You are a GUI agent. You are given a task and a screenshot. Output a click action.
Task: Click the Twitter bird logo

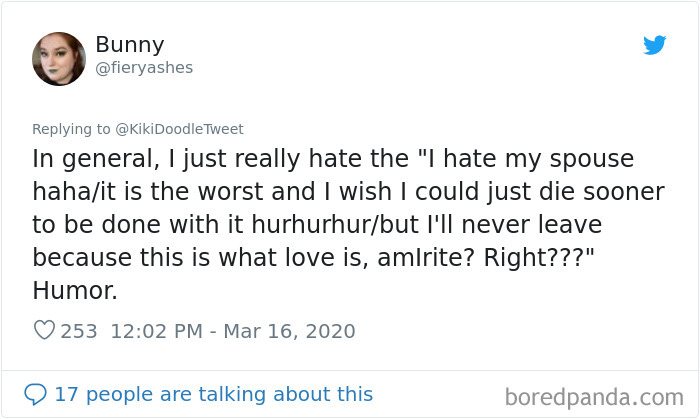tap(654, 45)
